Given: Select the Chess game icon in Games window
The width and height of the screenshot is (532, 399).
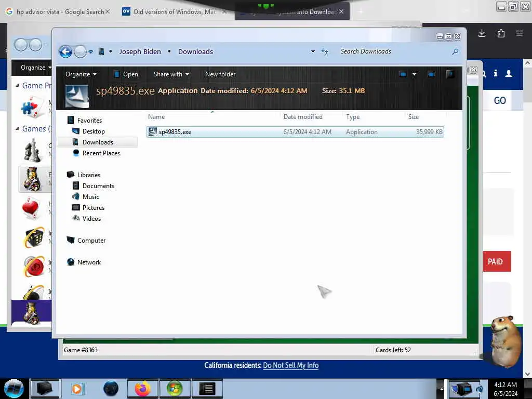Looking at the screenshot, I should coord(33,150).
